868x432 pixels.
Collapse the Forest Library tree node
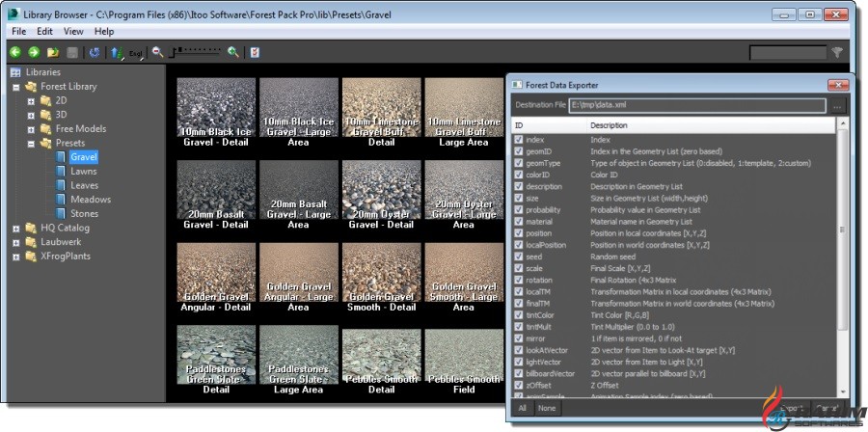click(16, 86)
